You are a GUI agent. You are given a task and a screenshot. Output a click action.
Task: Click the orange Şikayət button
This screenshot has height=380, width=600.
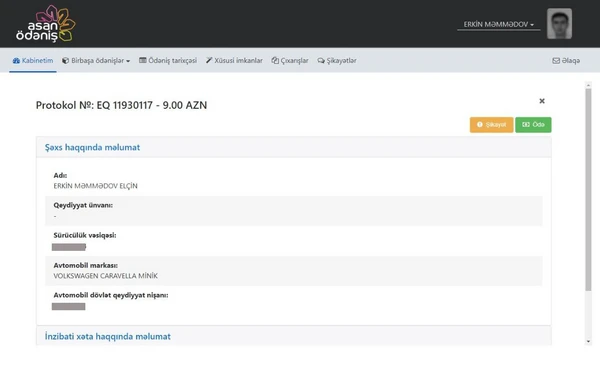(491, 125)
